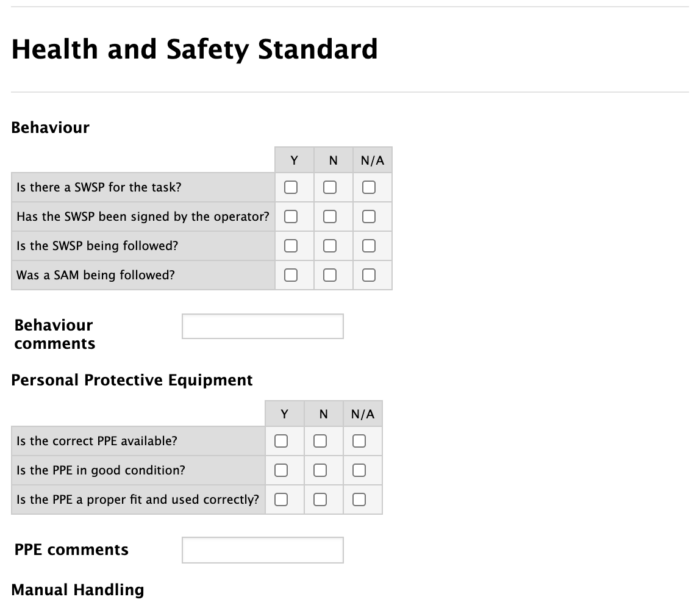Check Y for 'Is the PPE in good condition?'
Image resolution: width=700 pixels, height=605 pixels.
point(281,470)
